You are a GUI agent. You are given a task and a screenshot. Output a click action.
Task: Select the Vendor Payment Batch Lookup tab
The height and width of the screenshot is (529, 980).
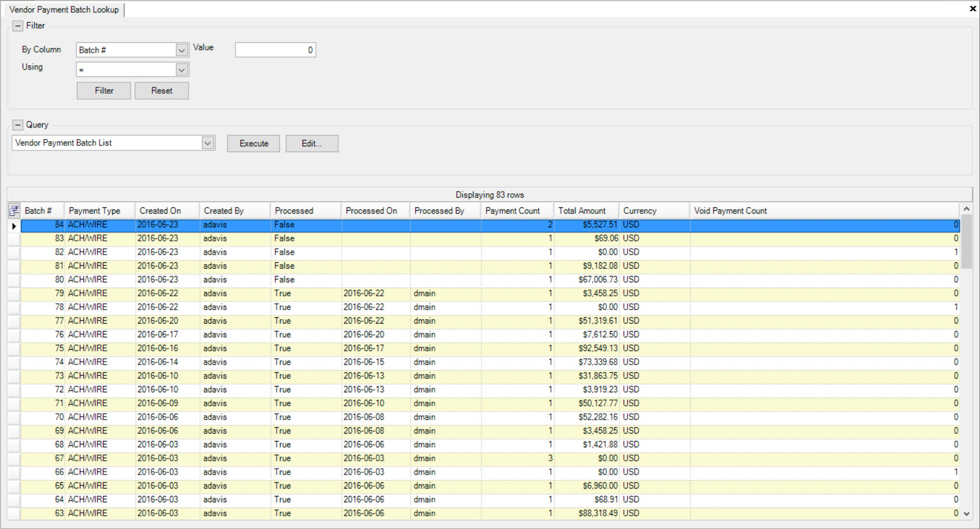coord(64,9)
